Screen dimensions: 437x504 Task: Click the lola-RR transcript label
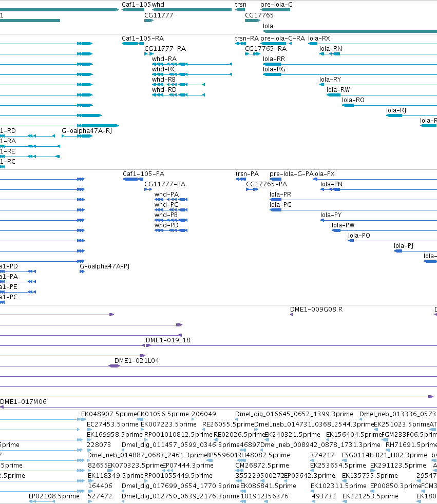click(x=274, y=59)
